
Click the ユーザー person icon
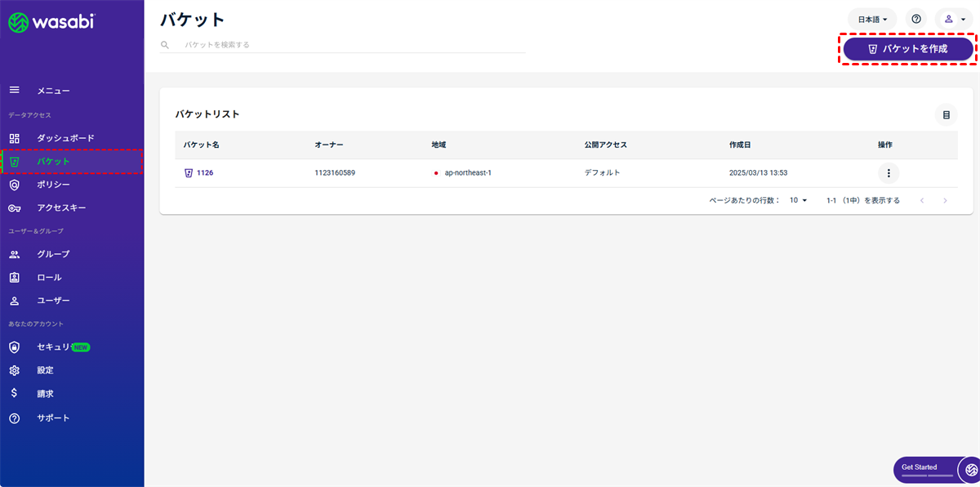pyautogui.click(x=14, y=301)
